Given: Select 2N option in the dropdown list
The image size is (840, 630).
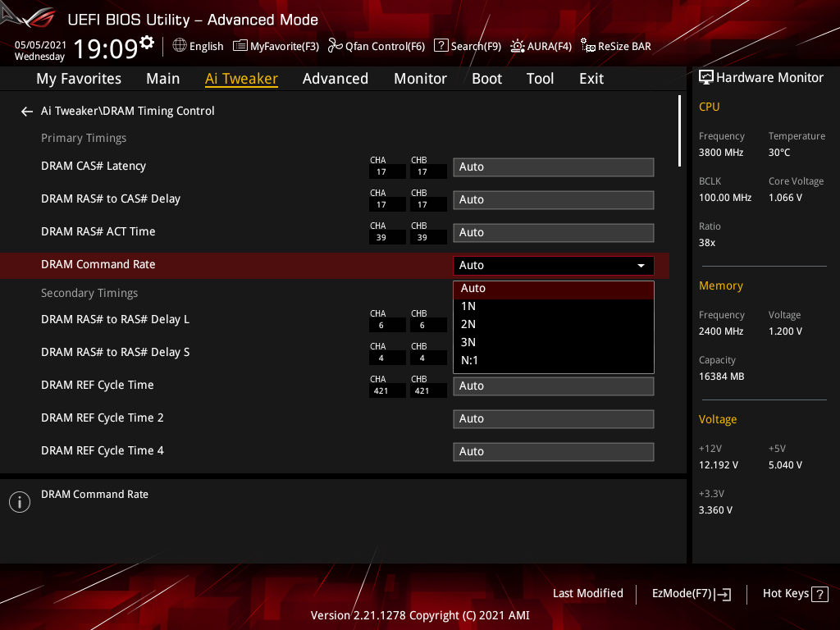Looking at the screenshot, I should pos(554,325).
